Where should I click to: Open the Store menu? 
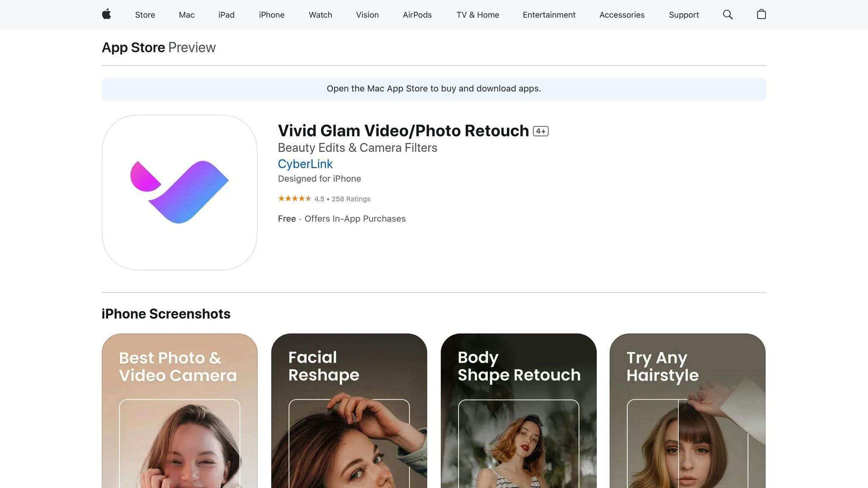[x=145, y=15]
